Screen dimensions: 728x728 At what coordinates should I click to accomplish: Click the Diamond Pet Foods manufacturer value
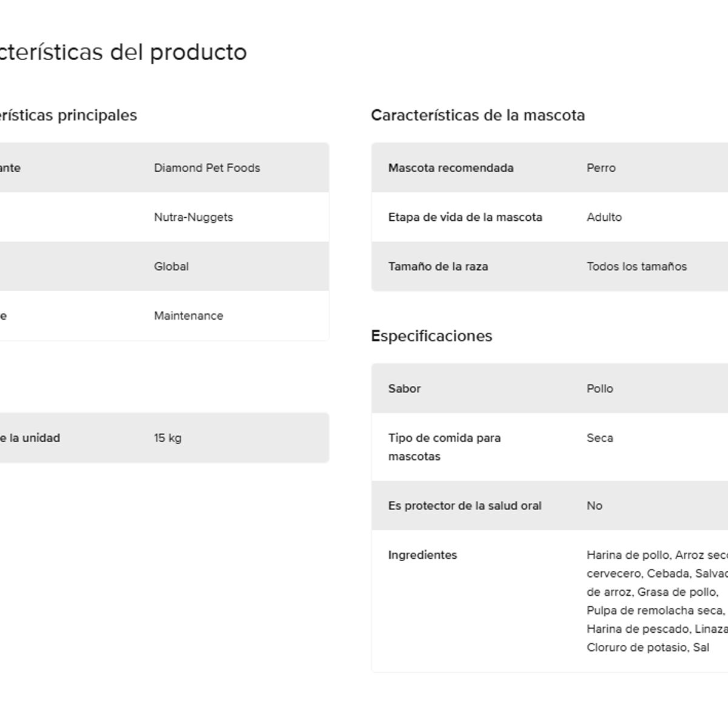coord(207,168)
